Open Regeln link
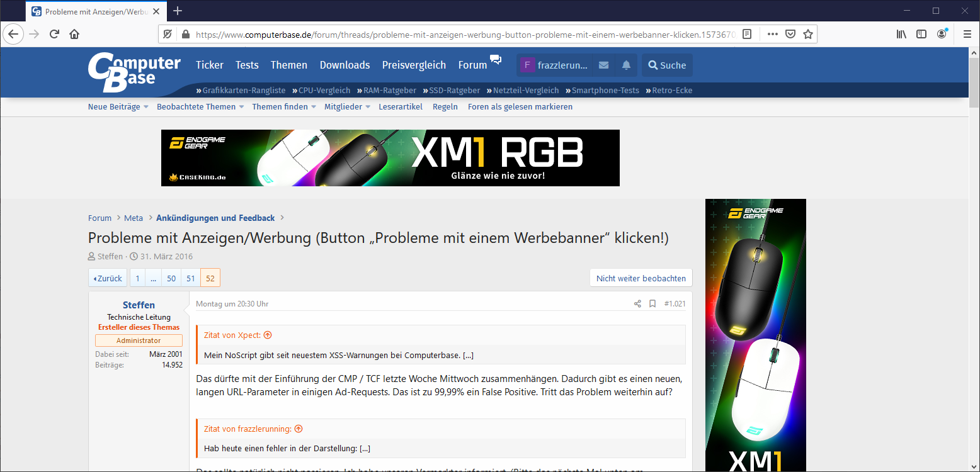 click(x=445, y=107)
